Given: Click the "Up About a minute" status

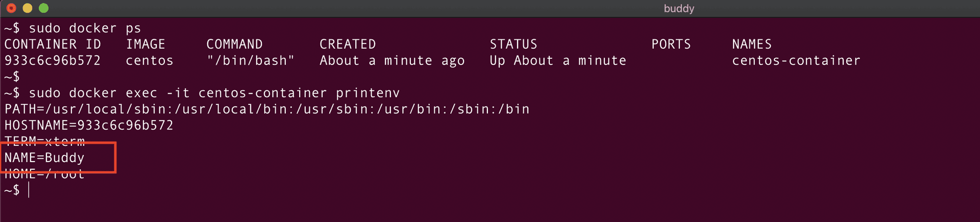Looking at the screenshot, I should (558, 61).
